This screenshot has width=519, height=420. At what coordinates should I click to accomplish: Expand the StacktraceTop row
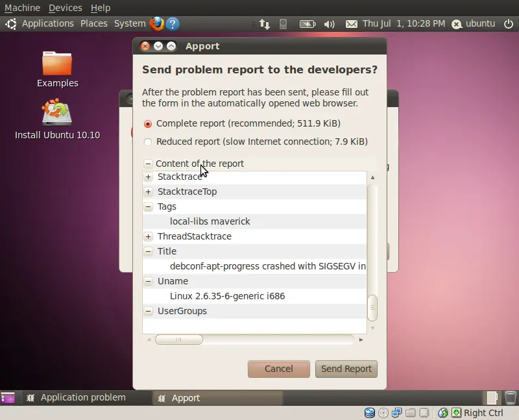(x=149, y=191)
